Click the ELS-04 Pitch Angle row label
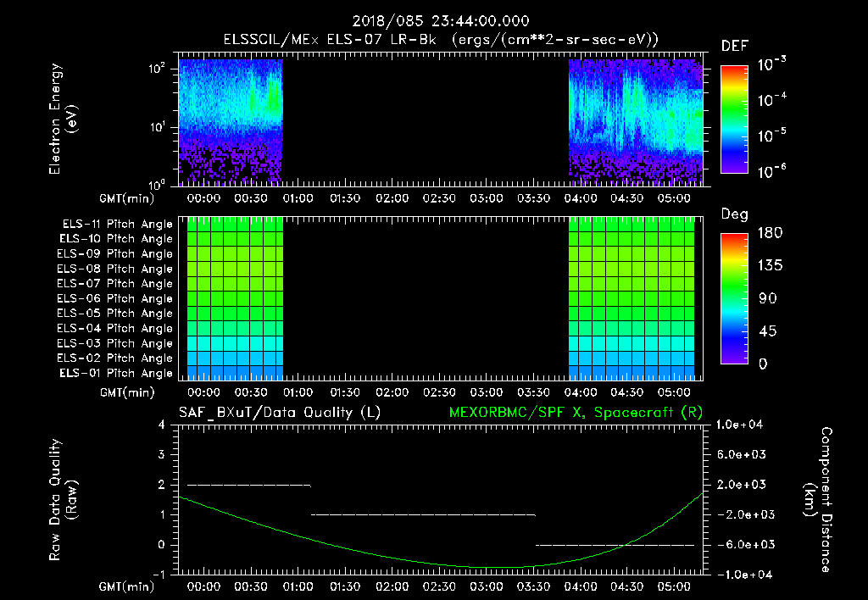The image size is (868, 600). point(116,329)
